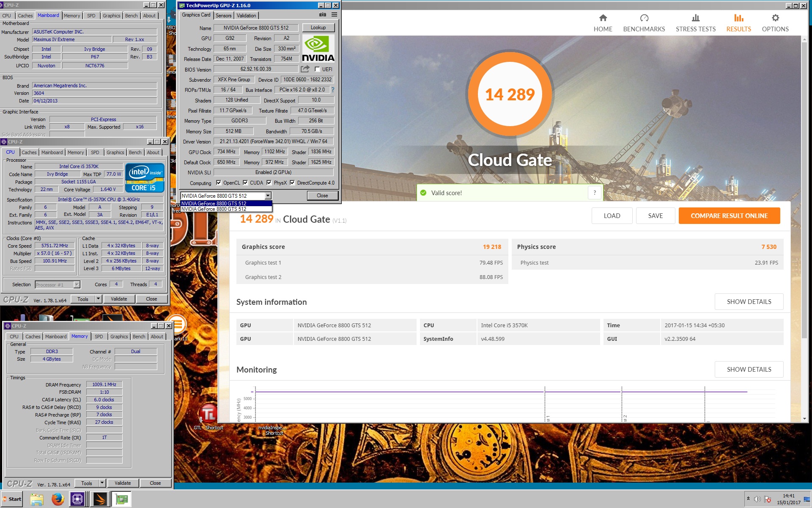
Task: Click the GPU Name field in GPU-Z
Action: tap(256, 28)
